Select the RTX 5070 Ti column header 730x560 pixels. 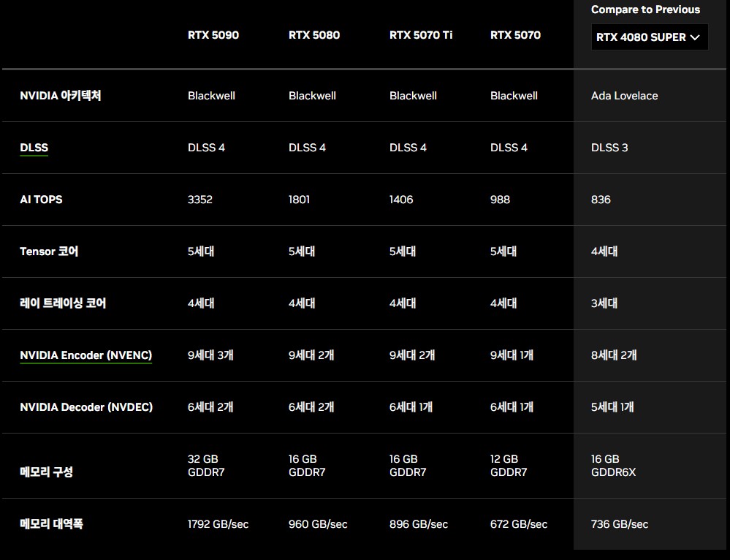(421, 35)
